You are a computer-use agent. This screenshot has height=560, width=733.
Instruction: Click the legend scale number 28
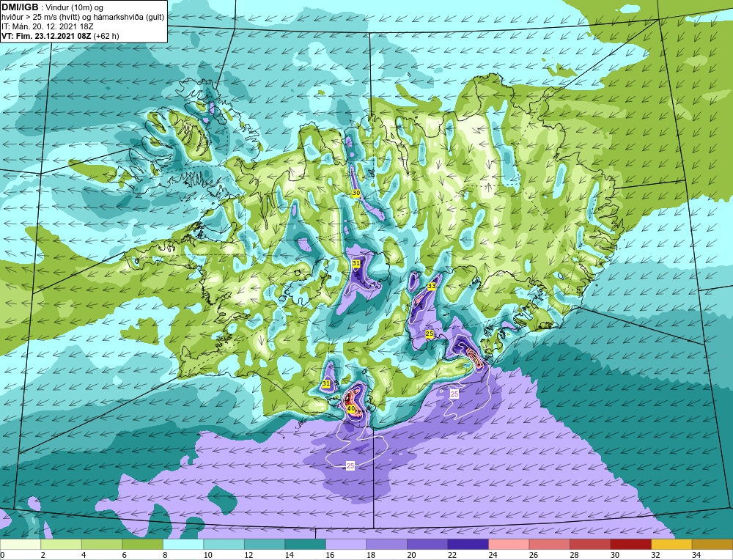pyautogui.click(x=574, y=556)
